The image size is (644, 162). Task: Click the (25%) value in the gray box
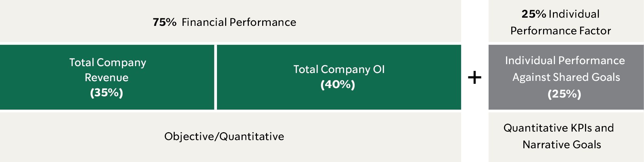click(564, 94)
